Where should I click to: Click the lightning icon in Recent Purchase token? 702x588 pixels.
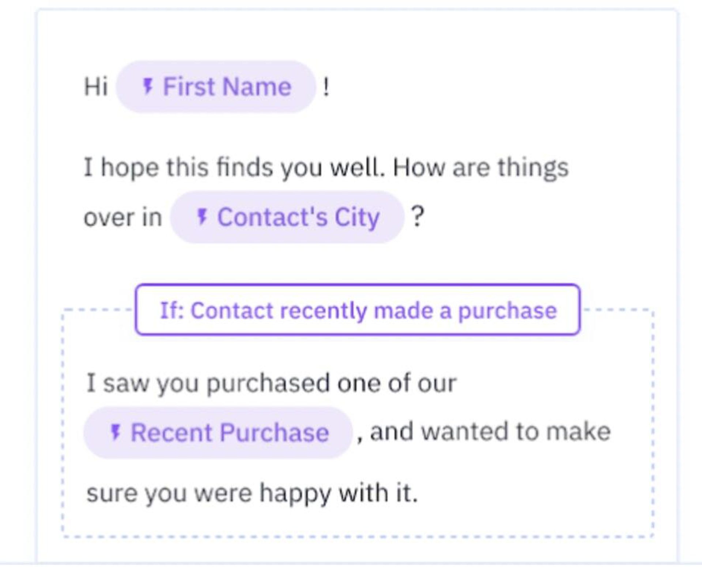[116, 432]
